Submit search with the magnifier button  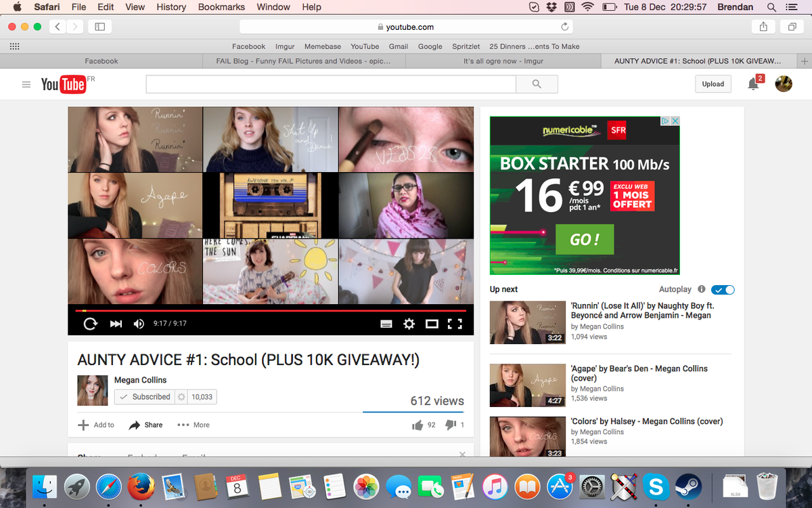pos(537,84)
